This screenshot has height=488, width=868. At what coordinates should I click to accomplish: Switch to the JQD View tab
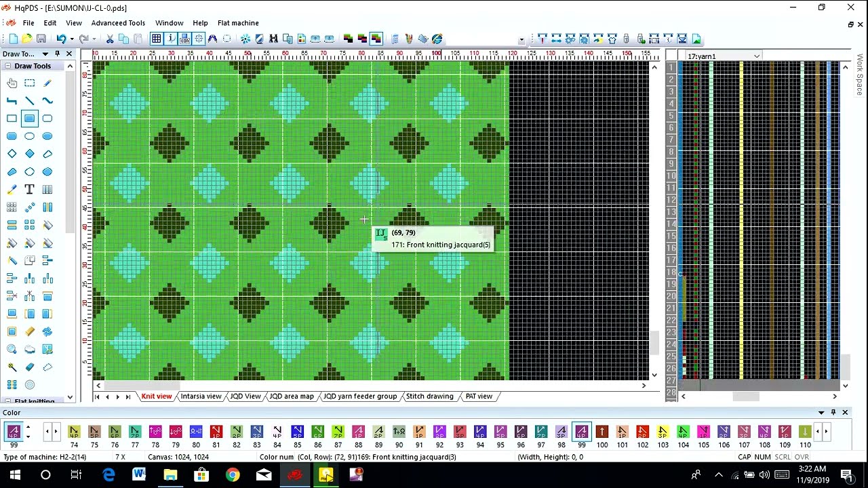[x=245, y=396]
